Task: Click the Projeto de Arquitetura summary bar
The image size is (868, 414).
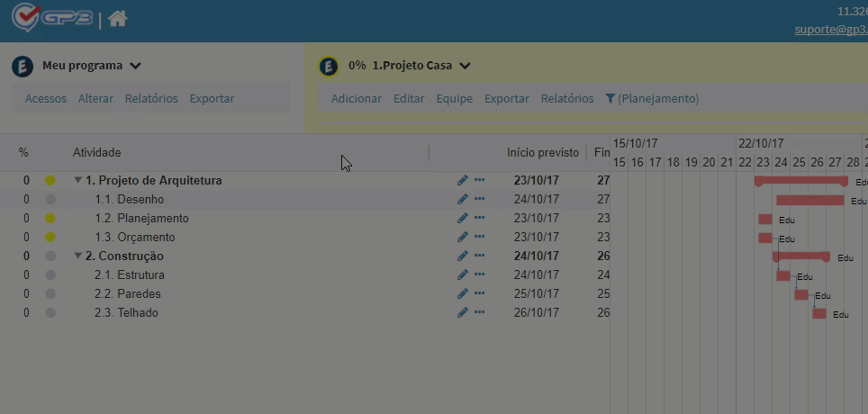Action: click(801, 181)
